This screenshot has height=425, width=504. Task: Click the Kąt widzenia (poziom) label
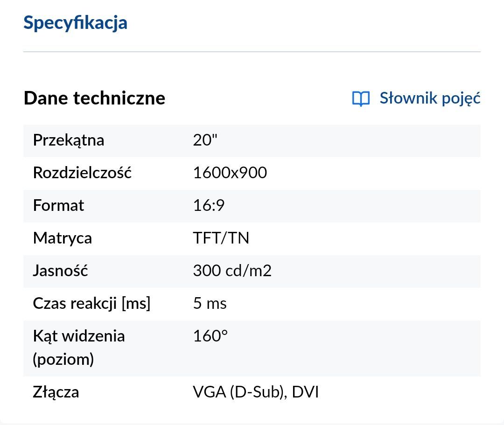pyautogui.click(x=79, y=348)
